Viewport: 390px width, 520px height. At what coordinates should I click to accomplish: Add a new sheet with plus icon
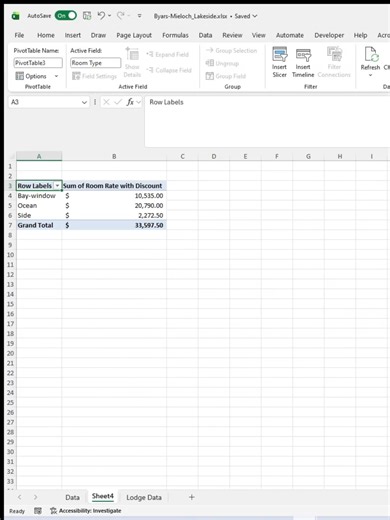(x=191, y=497)
